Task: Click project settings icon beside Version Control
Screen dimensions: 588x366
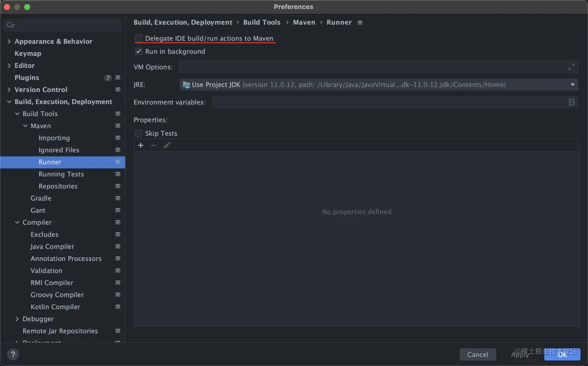Action: [x=118, y=90]
